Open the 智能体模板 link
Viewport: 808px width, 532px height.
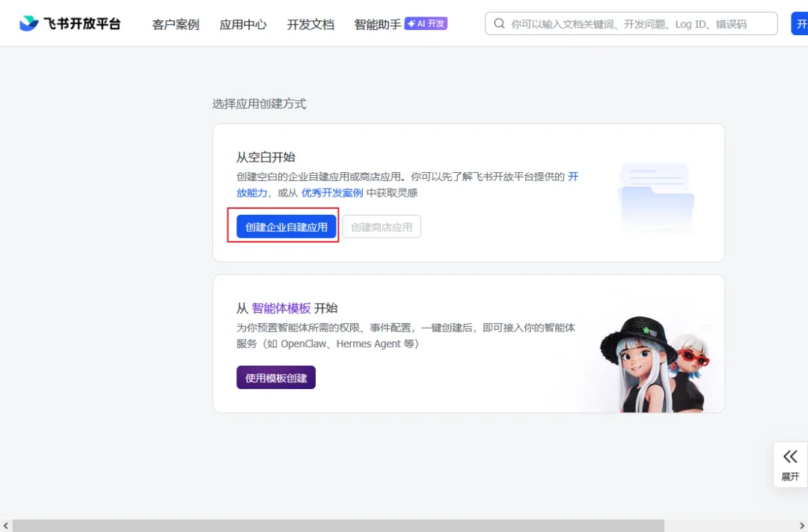pyautogui.click(x=280, y=308)
